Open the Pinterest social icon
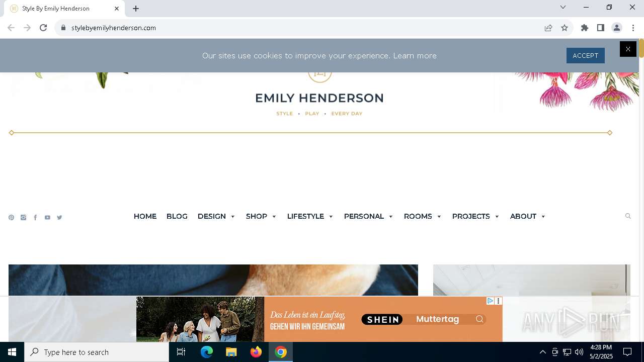This screenshot has height=362, width=644. 11,218
